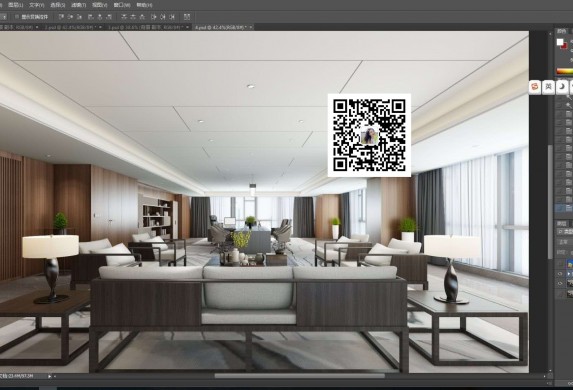Click the white foreground color swatch
Screen dimensions: 573x390
click(x=560, y=42)
